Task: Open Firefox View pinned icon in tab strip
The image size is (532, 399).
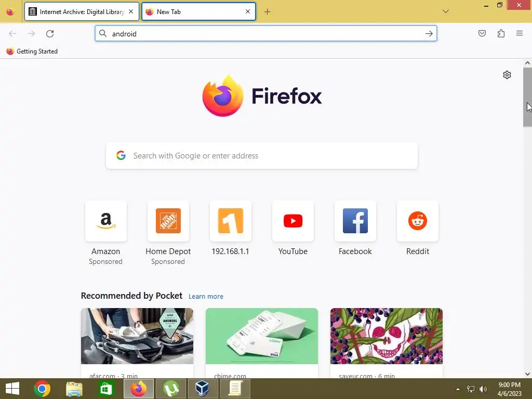Action: click(10, 12)
